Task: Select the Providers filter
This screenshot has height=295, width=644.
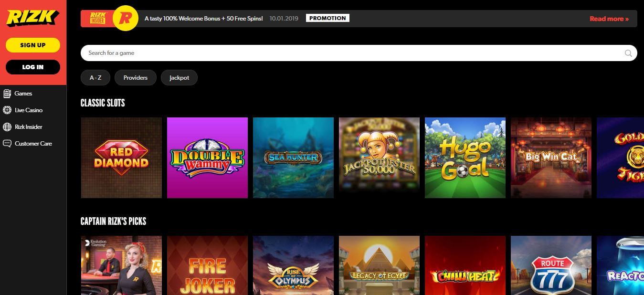Action: [136, 78]
